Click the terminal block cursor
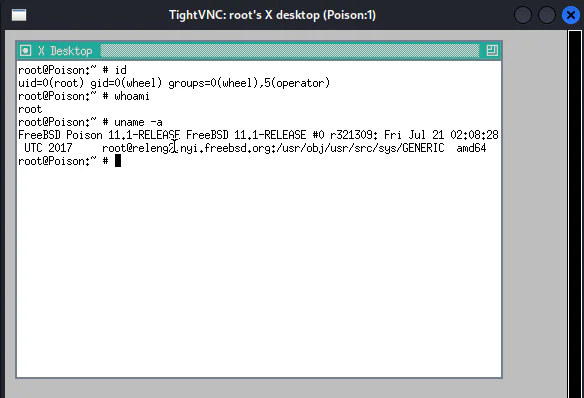The image size is (584, 398). (118, 161)
